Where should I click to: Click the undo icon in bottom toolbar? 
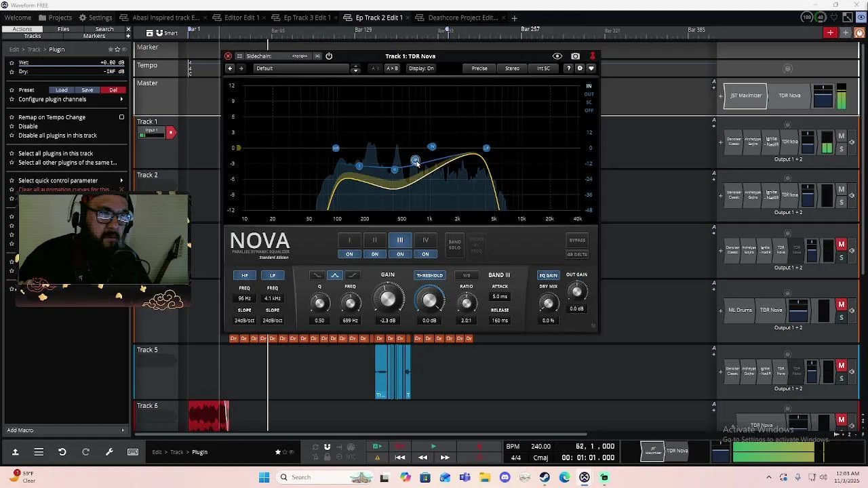62,452
